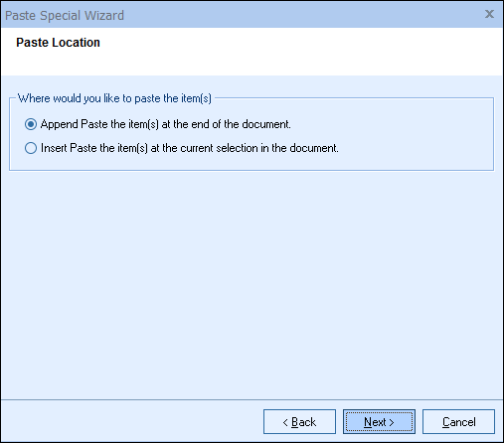This screenshot has height=443, width=504.
Task: Select the Insert Paste radio button
Action: pyautogui.click(x=31, y=148)
